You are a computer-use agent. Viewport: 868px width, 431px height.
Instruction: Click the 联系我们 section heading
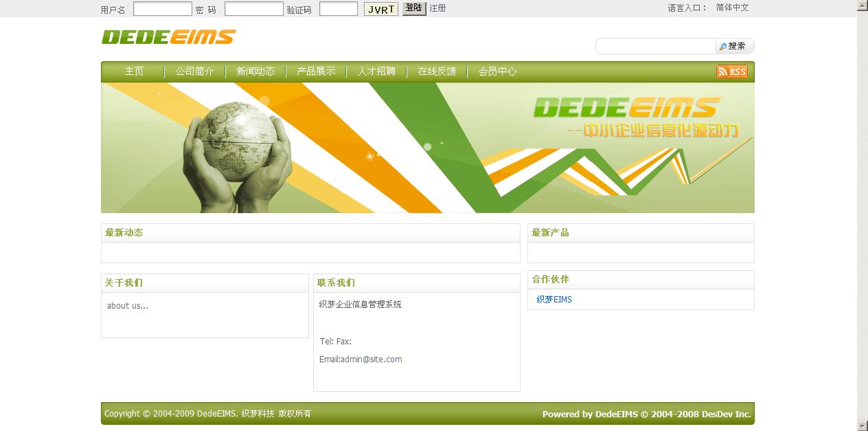(336, 283)
